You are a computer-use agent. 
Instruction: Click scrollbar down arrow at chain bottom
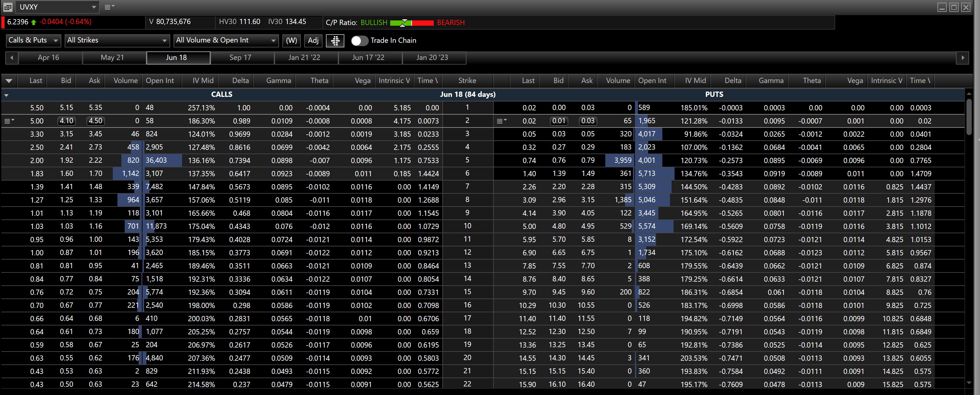968,383
